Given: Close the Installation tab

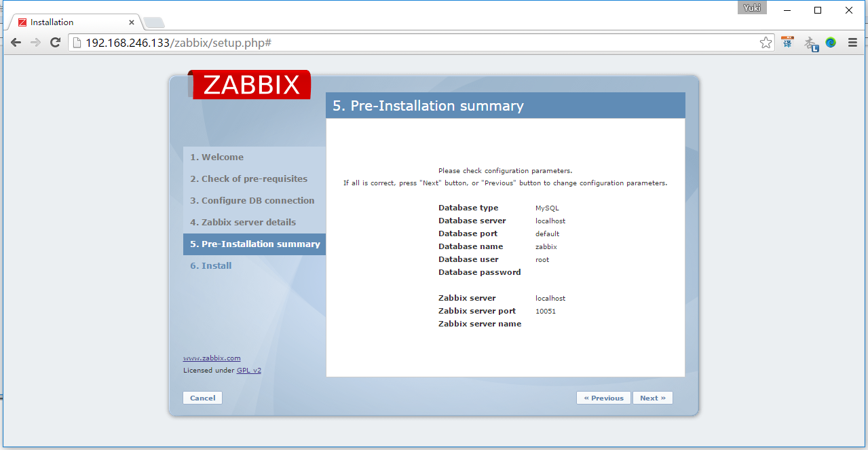Looking at the screenshot, I should tap(132, 22).
